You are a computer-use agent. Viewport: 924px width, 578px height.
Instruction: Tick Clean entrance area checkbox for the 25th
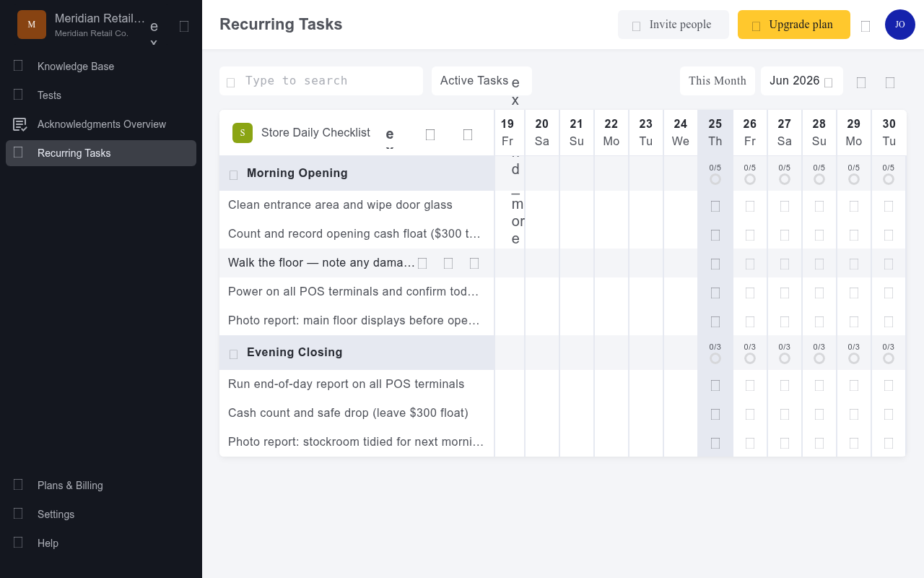(x=715, y=206)
